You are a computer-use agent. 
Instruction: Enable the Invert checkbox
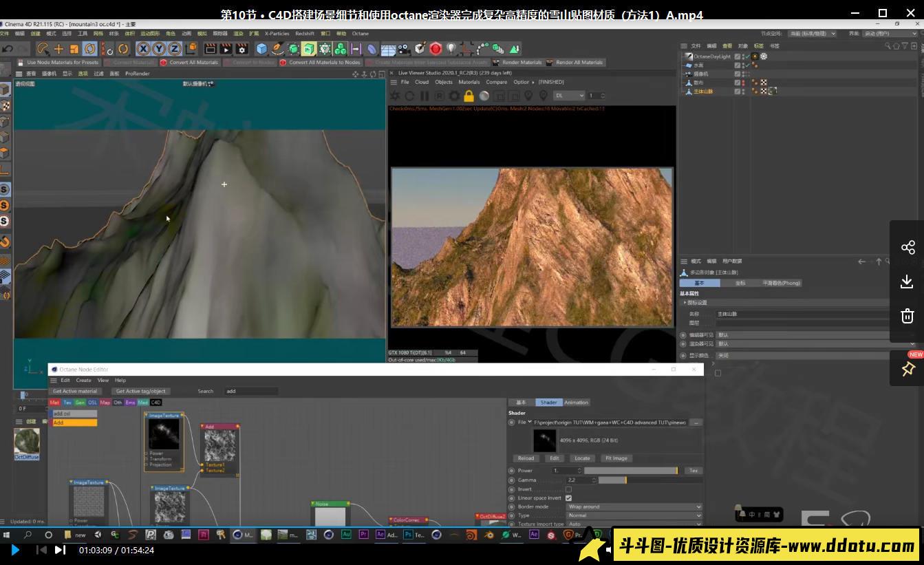(568, 489)
